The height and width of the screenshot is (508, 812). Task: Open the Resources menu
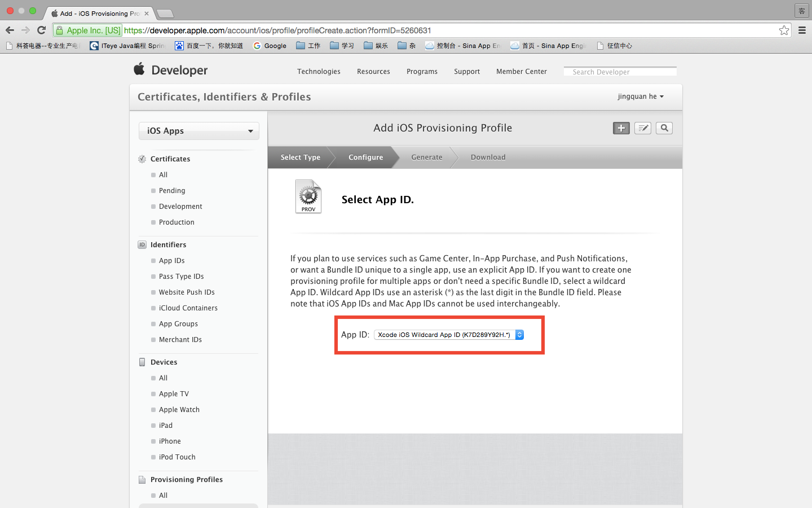pos(373,72)
